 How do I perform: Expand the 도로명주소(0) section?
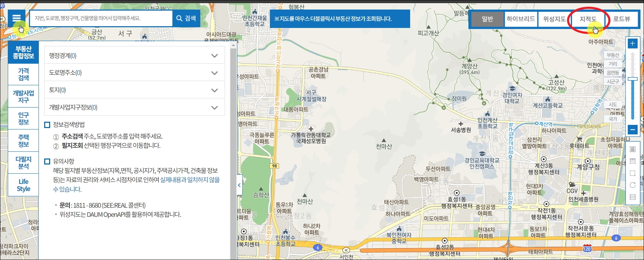click(x=135, y=73)
